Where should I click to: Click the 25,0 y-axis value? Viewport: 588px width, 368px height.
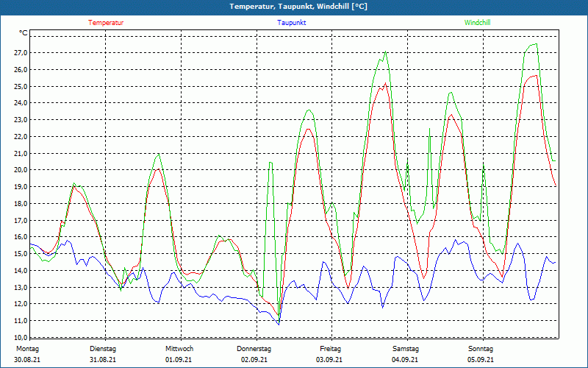[x=21, y=87]
